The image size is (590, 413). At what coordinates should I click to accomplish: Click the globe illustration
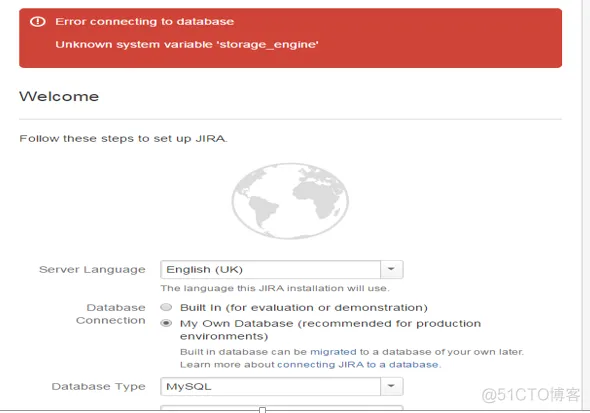click(x=290, y=201)
